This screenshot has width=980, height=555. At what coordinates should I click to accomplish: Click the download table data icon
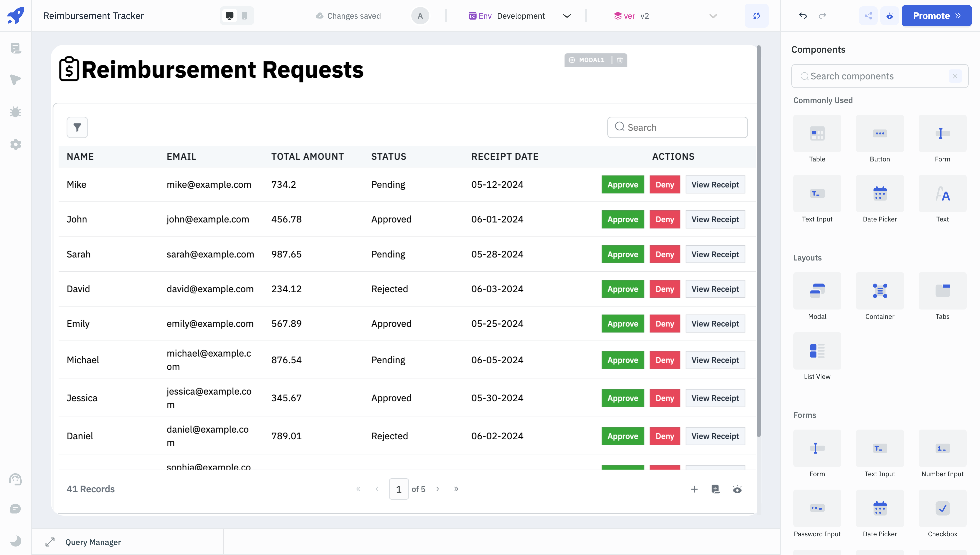(716, 489)
